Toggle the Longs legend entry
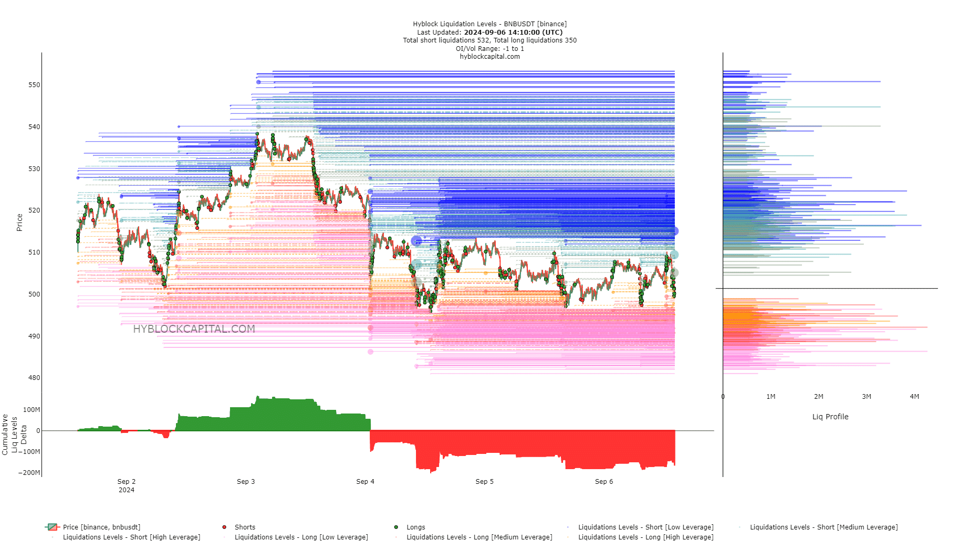The height and width of the screenshot is (551, 980). (x=410, y=527)
